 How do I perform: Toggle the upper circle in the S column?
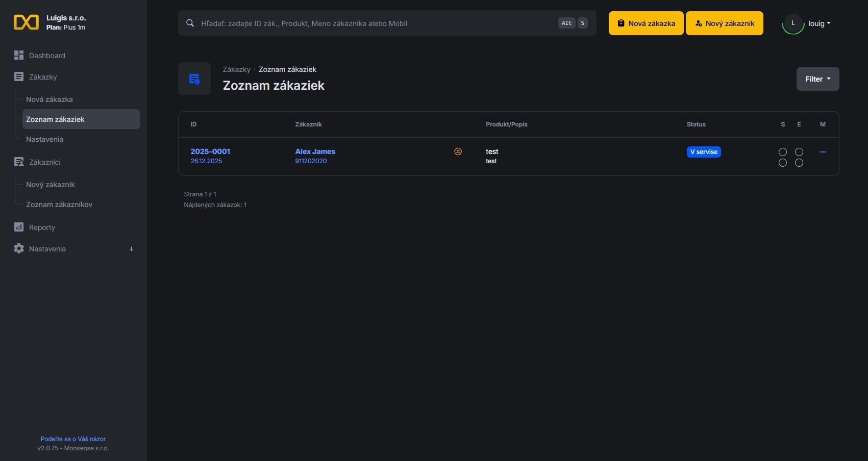[x=782, y=151]
